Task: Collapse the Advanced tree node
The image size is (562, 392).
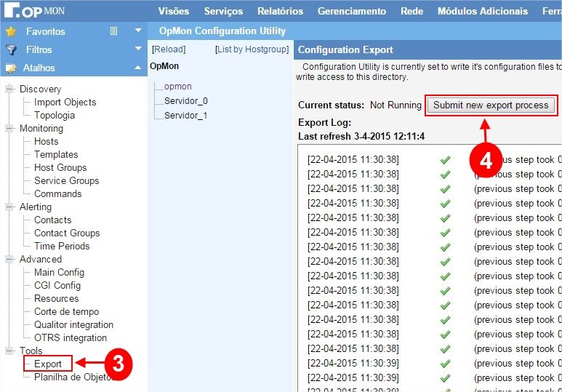Action: pos(9,260)
